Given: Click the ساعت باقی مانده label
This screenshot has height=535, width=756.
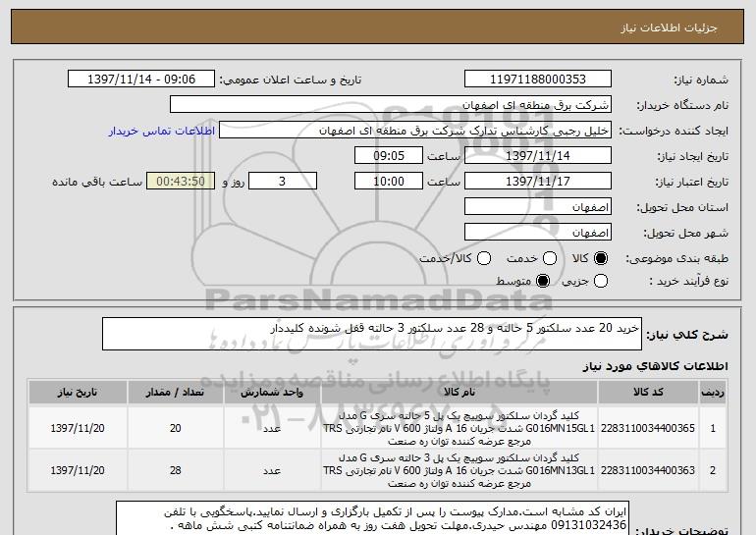Looking at the screenshot, I should click(97, 182).
